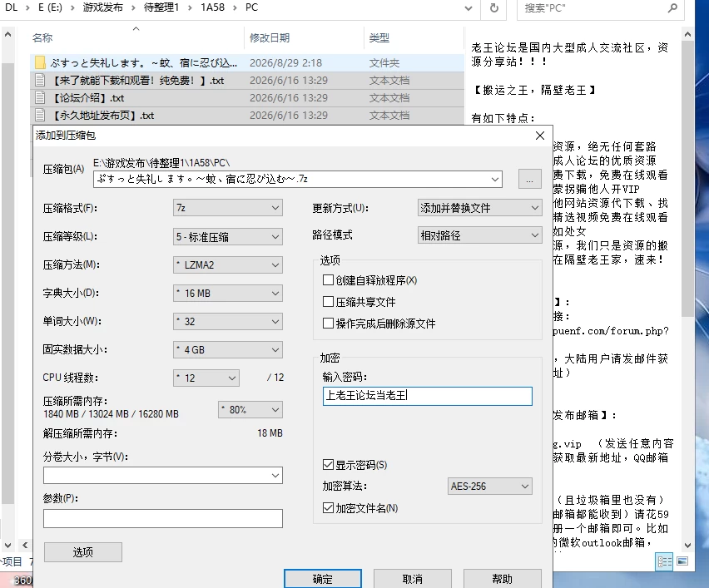Open 压缩方法 dropdown showing LZMA2
The image size is (709, 588).
click(228, 264)
